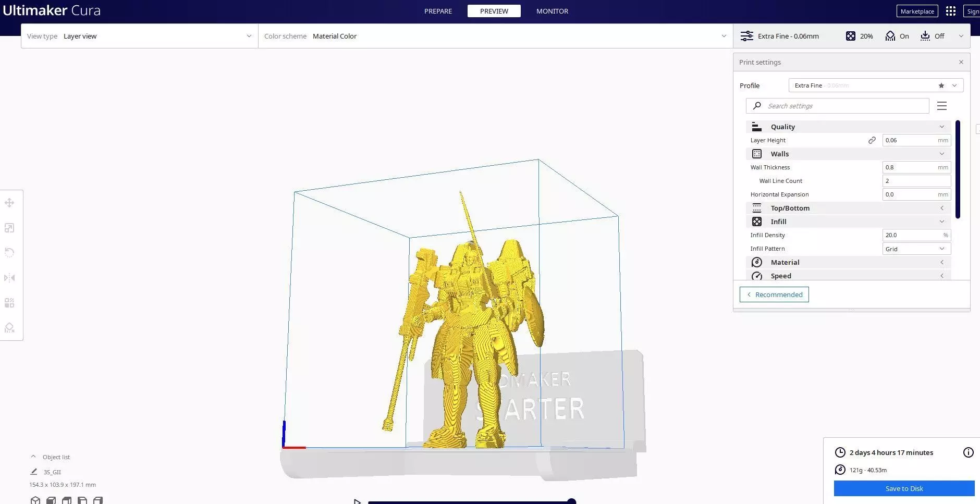Click the star icon in Profile selector

[941, 85]
